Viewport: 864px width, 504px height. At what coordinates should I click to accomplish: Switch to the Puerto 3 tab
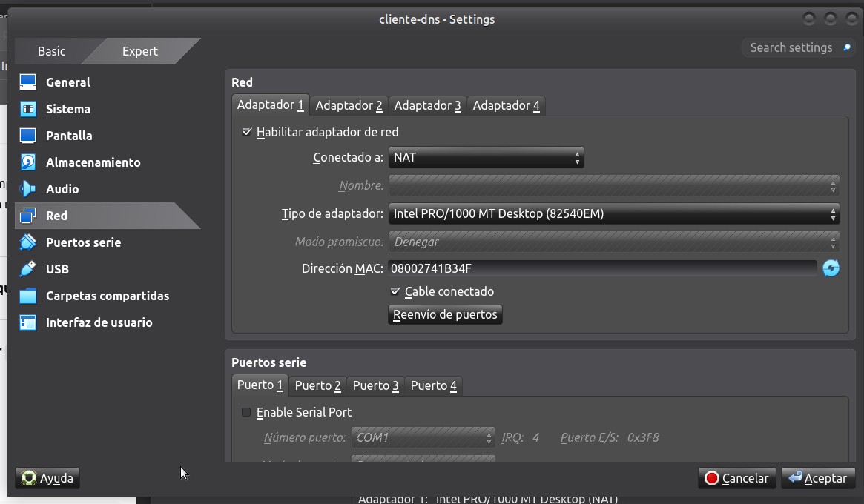click(375, 385)
